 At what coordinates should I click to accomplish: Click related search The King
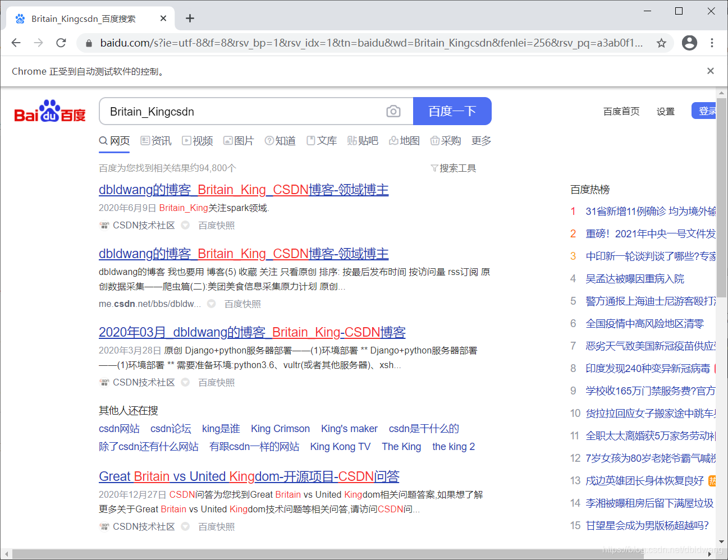click(401, 447)
